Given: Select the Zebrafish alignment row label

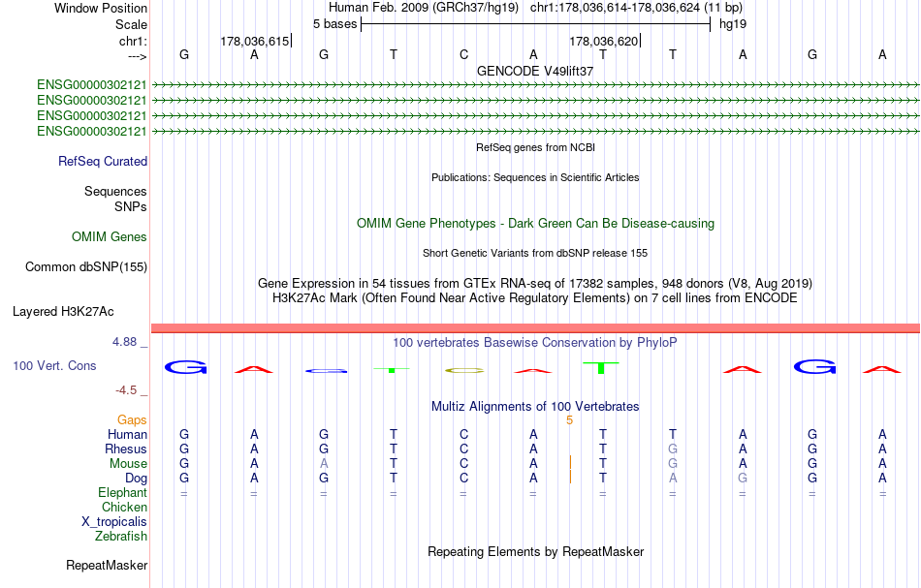Looking at the screenshot, I should 121,537.
